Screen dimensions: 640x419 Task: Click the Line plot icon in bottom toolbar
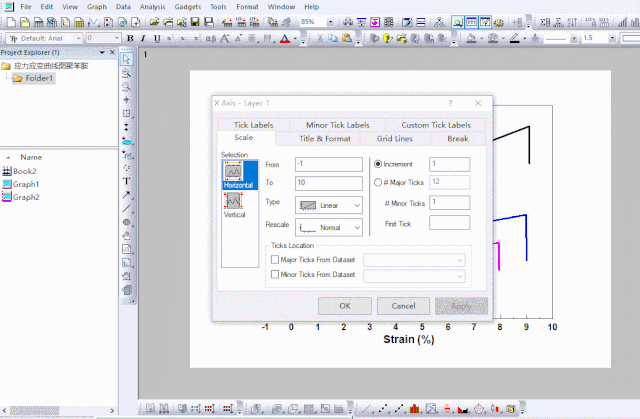[366, 408]
